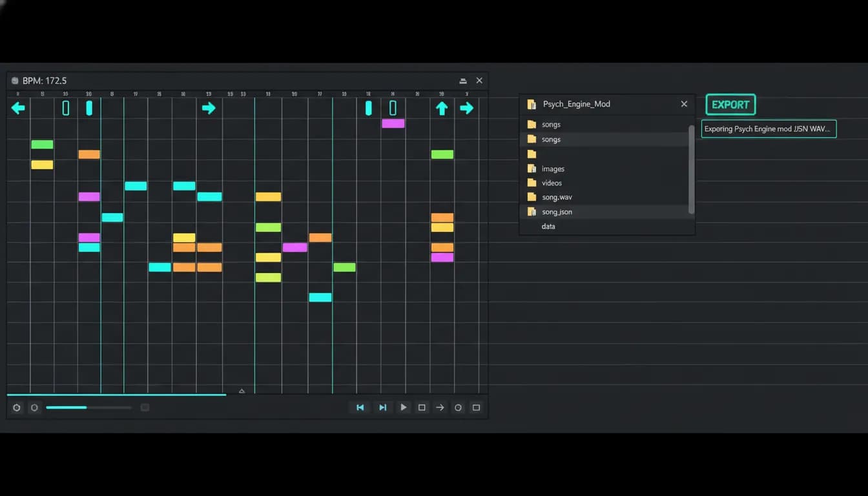Click the first round icon in the bottom-left bar
This screenshot has width=868, height=496.
point(17,408)
